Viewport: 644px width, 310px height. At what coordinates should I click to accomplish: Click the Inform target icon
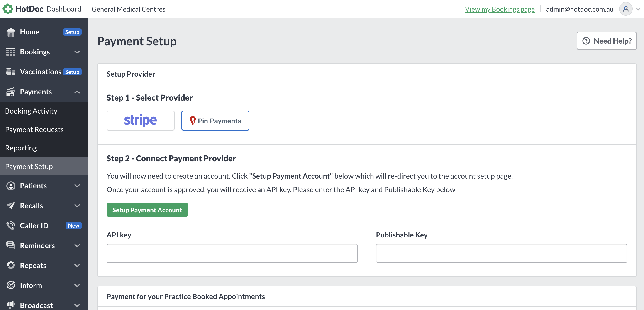(11, 285)
